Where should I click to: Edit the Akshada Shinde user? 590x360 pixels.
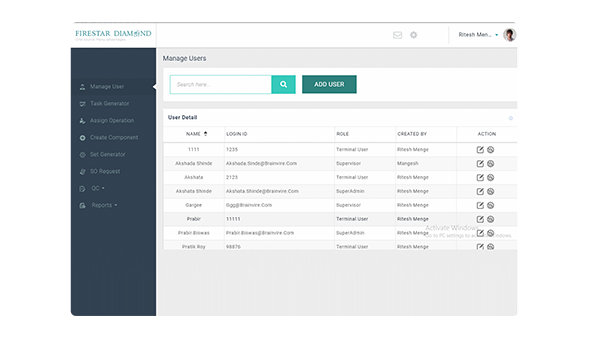[x=480, y=164]
